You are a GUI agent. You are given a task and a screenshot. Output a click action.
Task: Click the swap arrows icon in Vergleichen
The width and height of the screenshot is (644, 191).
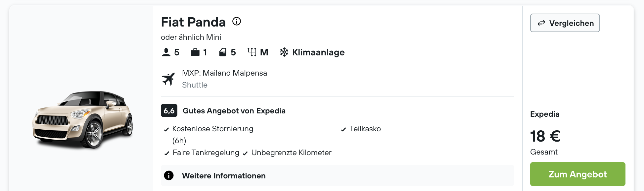pyautogui.click(x=541, y=23)
